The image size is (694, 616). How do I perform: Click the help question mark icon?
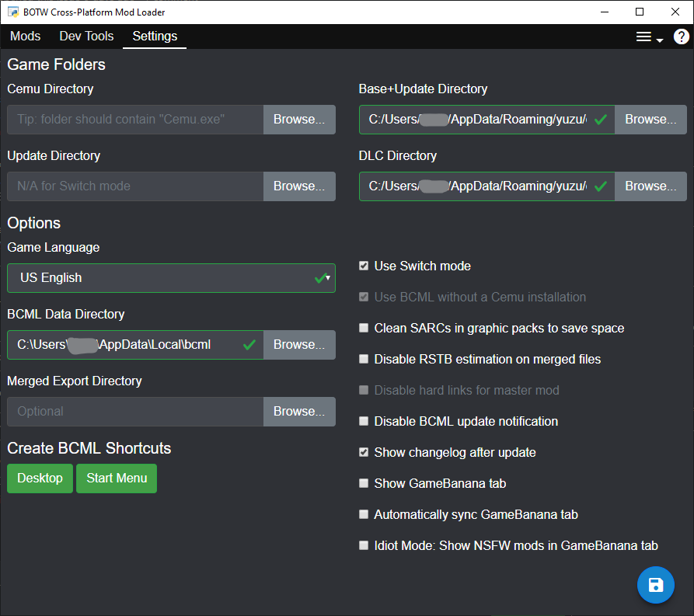pos(682,36)
